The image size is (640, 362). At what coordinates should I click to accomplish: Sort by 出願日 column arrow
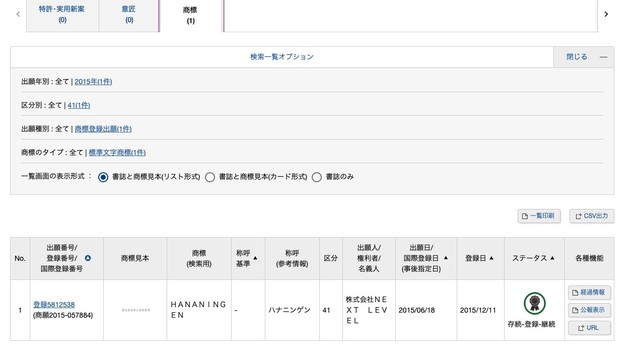[x=446, y=258]
